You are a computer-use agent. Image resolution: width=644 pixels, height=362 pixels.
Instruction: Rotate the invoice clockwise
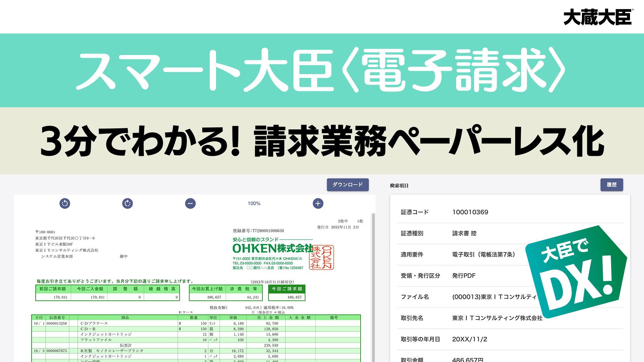127,203
